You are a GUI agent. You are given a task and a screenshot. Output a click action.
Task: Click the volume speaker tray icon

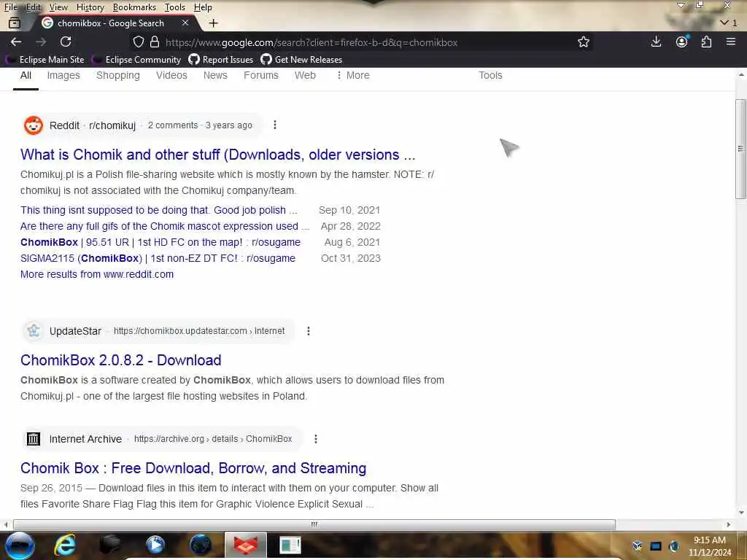pos(673,545)
